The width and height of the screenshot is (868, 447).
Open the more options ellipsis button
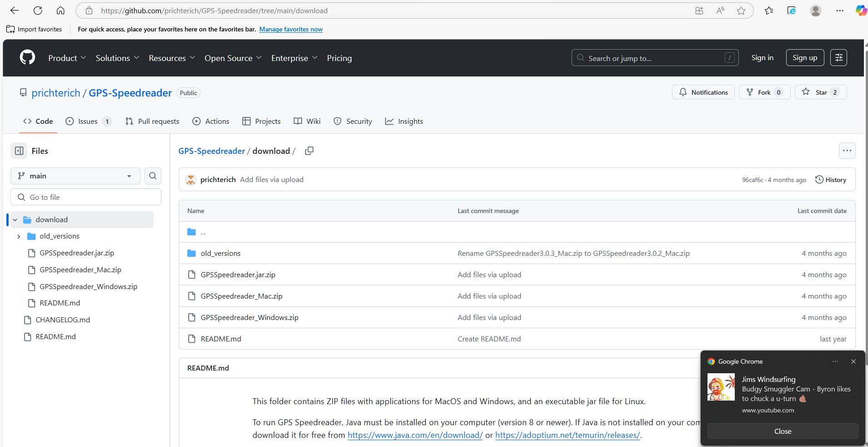(x=847, y=151)
